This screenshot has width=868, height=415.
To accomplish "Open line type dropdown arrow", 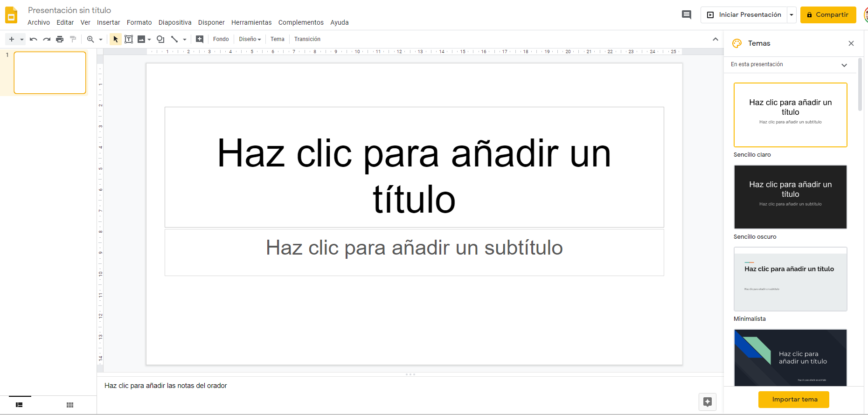I will (185, 39).
